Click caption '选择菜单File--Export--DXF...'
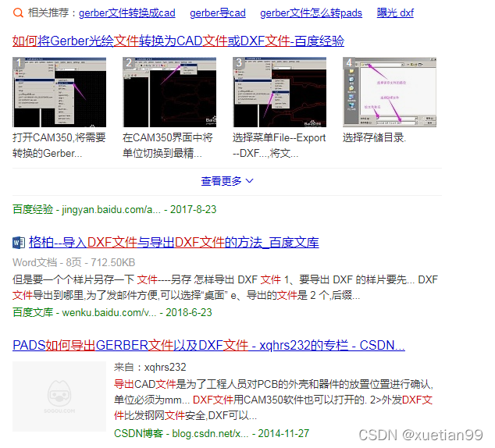The width and height of the screenshot is (495, 448). click(x=279, y=145)
